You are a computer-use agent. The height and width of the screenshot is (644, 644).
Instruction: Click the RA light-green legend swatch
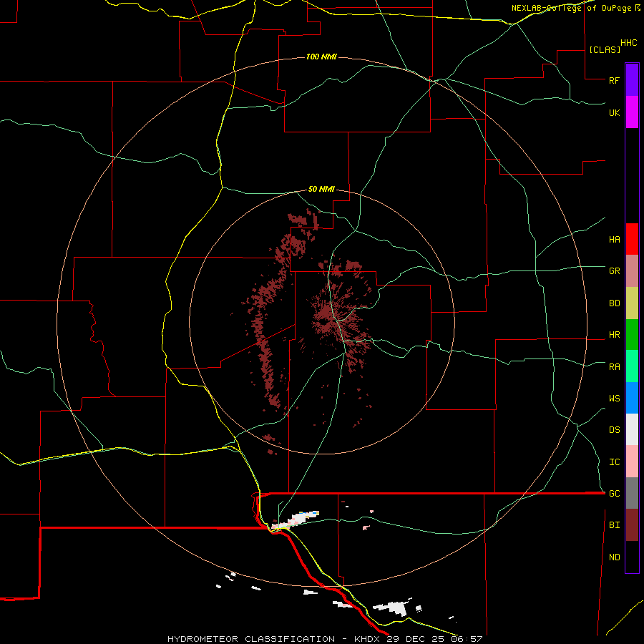tap(632, 366)
